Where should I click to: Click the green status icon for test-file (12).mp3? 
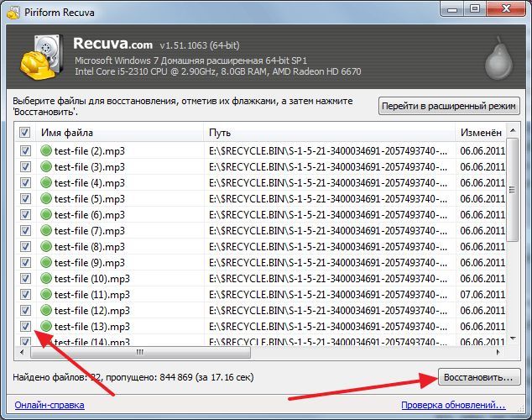[x=46, y=310]
